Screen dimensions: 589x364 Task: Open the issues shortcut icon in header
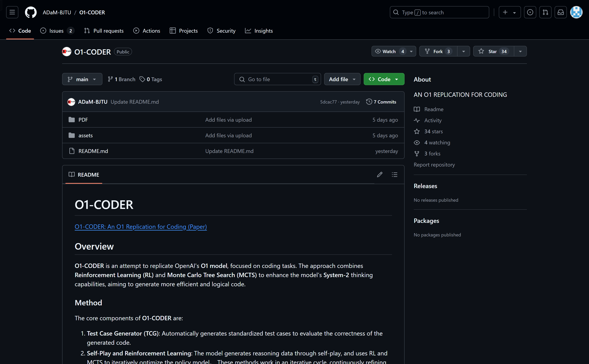(x=530, y=12)
